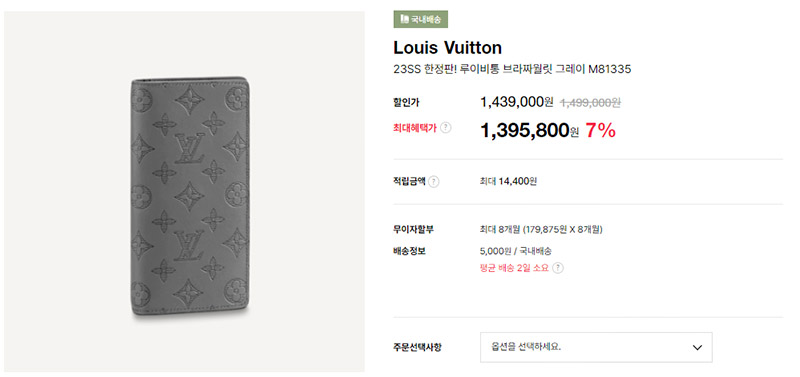
Task: Click the 최대 8개월 installment details text
Action: [x=541, y=230]
